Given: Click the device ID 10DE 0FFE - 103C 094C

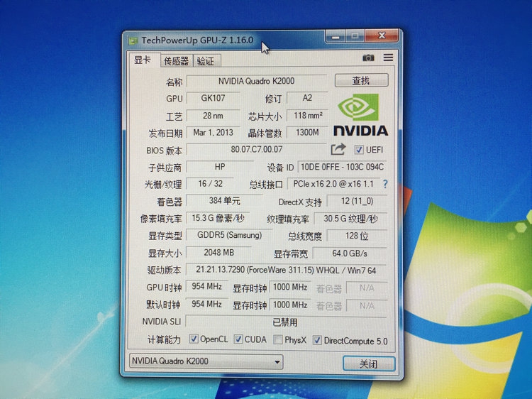Looking at the screenshot, I should (x=342, y=167).
